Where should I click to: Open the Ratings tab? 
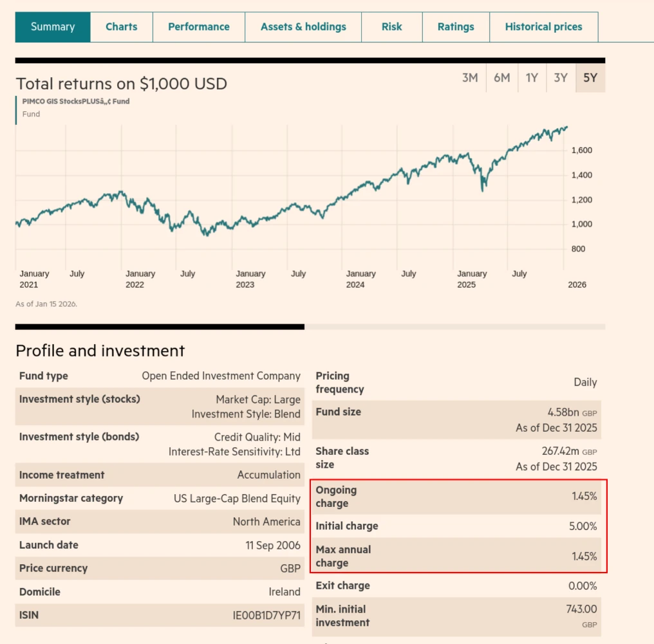click(x=455, y=27)
